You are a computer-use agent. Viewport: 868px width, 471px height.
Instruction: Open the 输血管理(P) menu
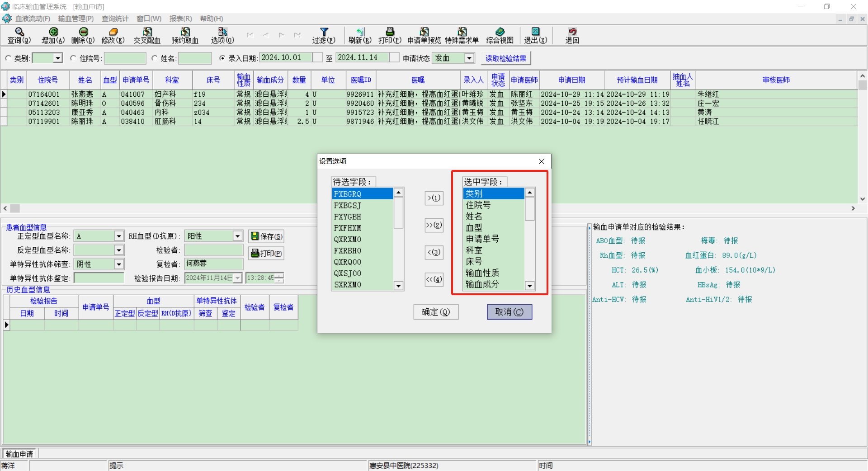click(76, 19)
